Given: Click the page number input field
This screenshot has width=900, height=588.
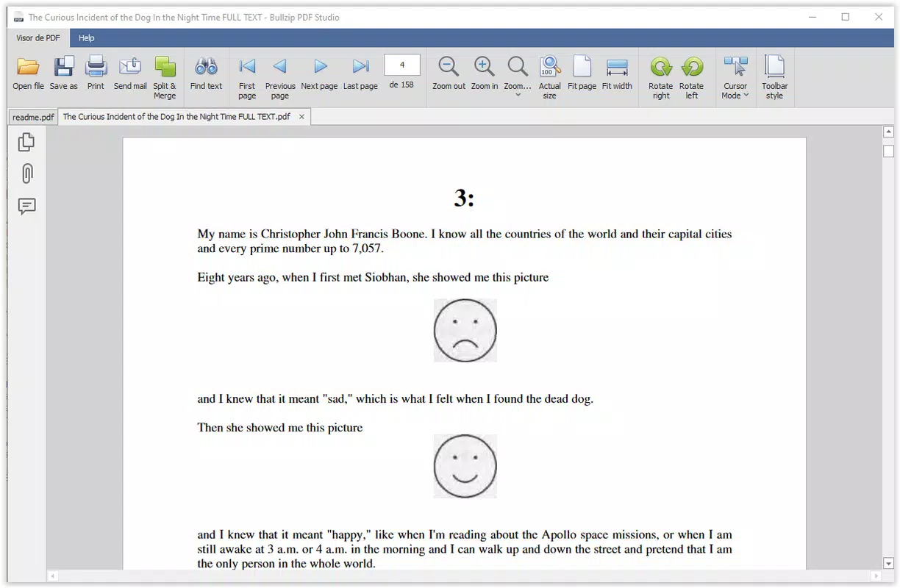Looking at the screenshot, I should point(402,65).
